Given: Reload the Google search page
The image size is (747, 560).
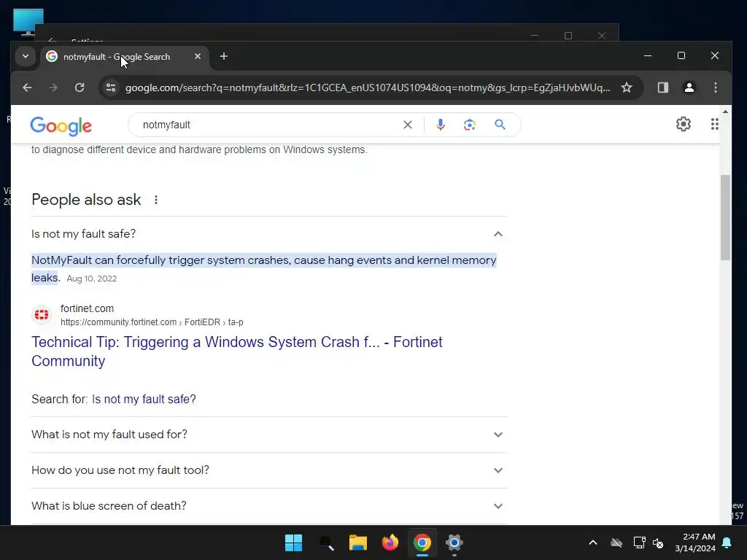Looking at the screenshot, I should pyautogui.click(x=80, y=87).
